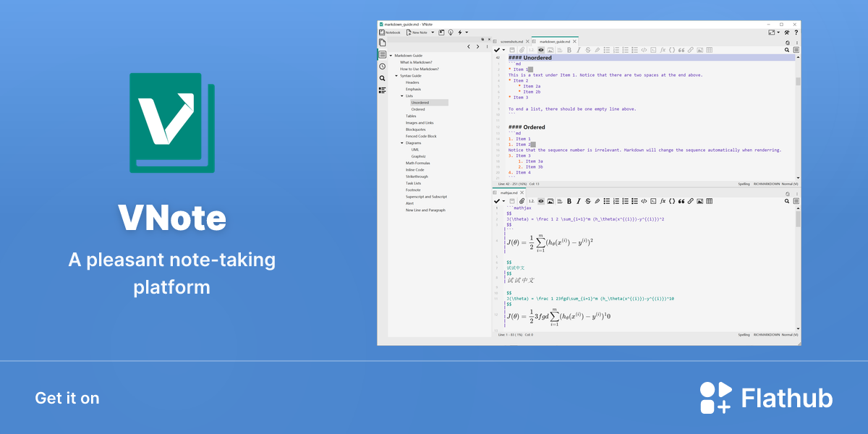Click quote icon in markdown_guide.md editor toolbar
This screenshot has height=434, width=868.
click(681, 50)
